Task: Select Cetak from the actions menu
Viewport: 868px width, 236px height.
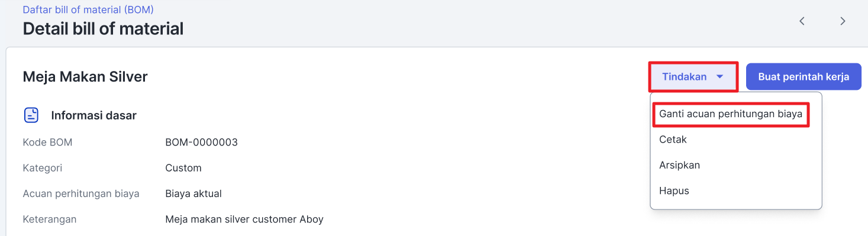Action: click(673, 140)
